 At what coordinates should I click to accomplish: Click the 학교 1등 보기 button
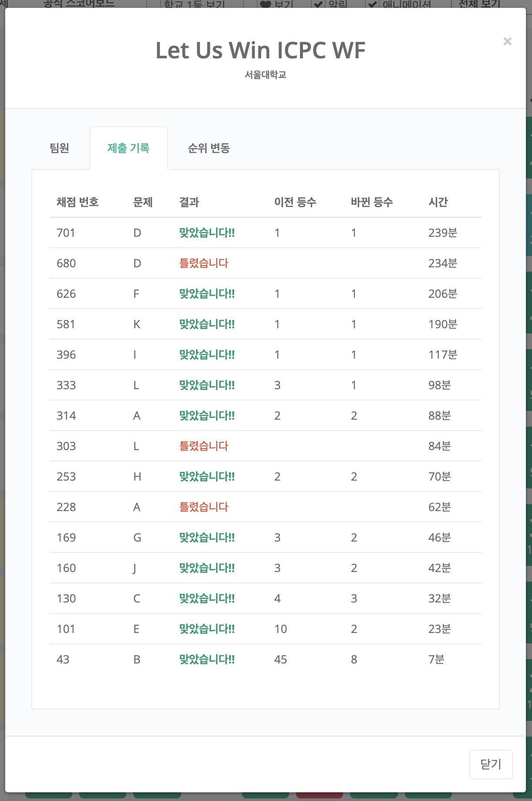(194, 4)
